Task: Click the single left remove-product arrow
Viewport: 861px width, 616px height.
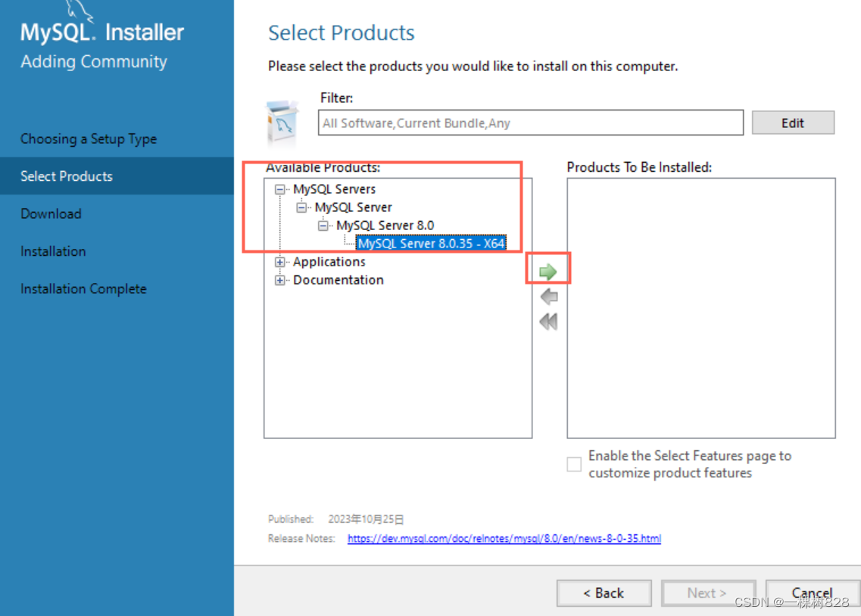Action: click(x=548, y=297)
